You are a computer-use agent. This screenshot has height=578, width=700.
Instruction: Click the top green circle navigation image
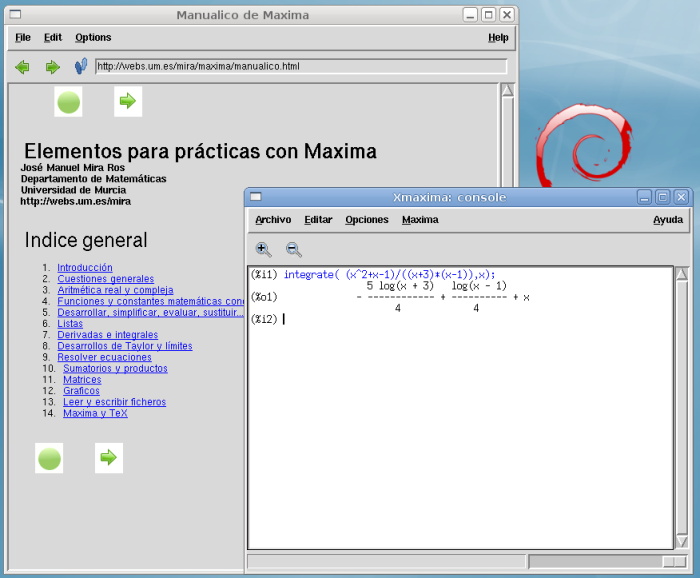(68, 102)
